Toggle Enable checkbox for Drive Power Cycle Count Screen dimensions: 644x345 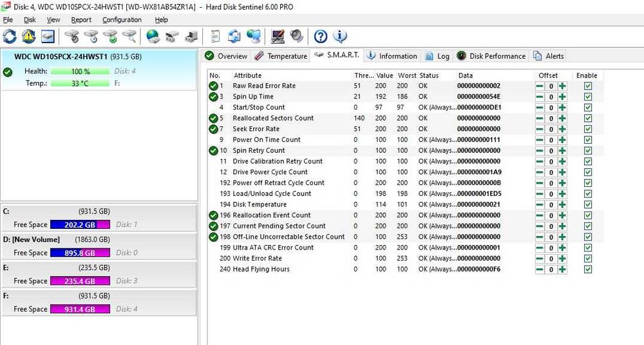pyautogui.click(x=588, y=173)
